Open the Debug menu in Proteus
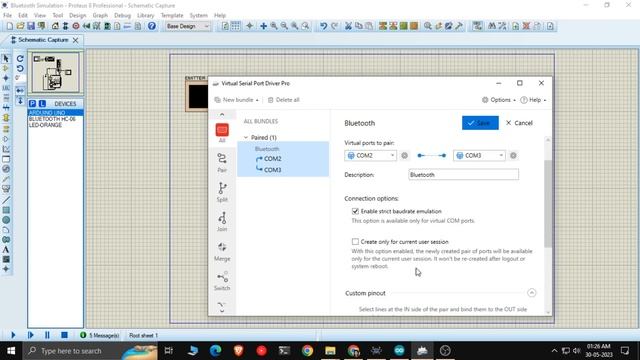Screen dimensions: 640x360 [x=122, y=15]
